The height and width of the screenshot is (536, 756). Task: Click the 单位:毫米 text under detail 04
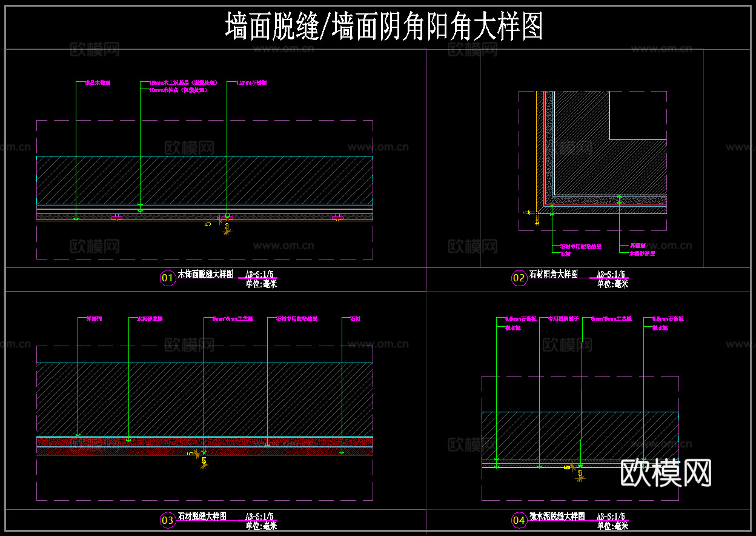[x=614, y=524]
